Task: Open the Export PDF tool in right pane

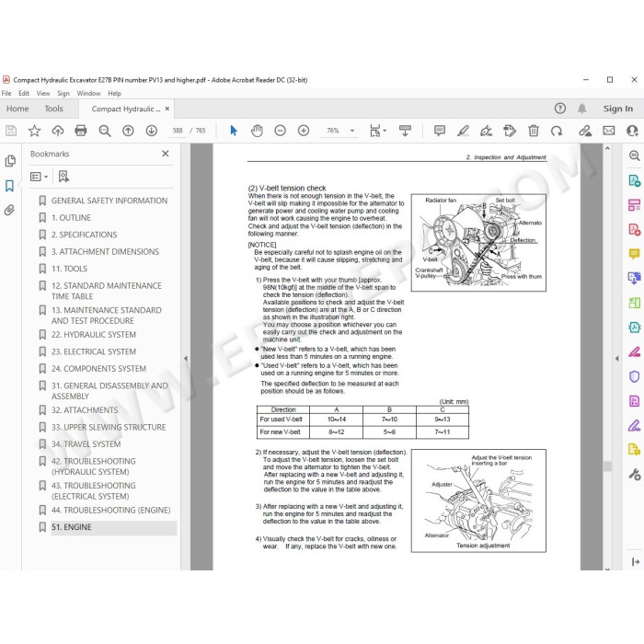Action: click(634, 180)
